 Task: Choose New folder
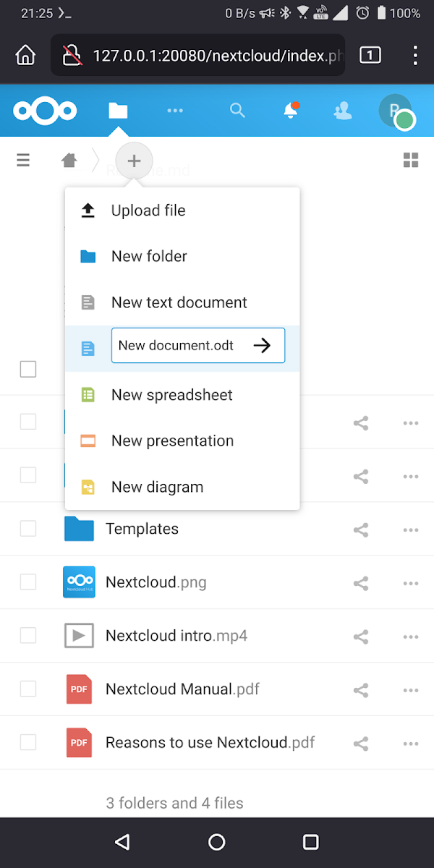click(182, 256)
